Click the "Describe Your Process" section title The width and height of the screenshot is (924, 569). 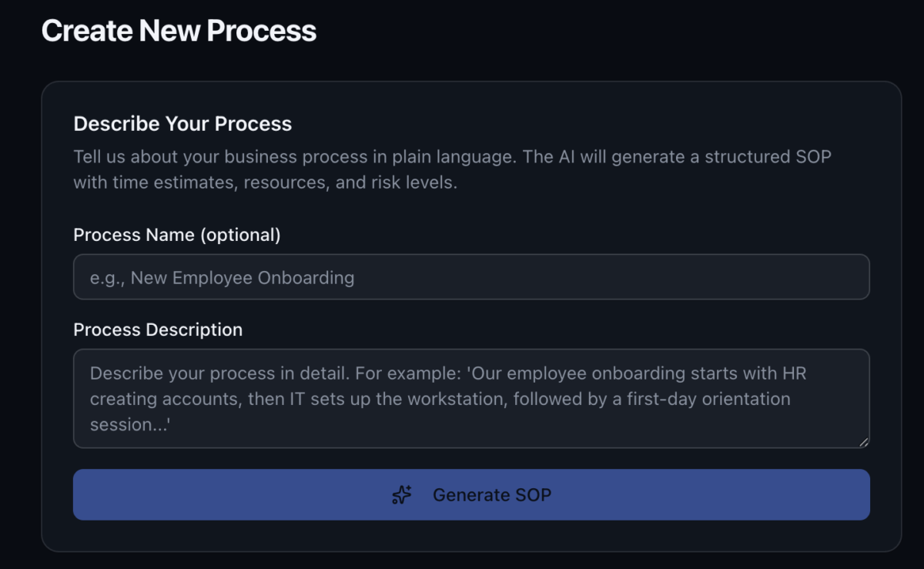[182, 124]
